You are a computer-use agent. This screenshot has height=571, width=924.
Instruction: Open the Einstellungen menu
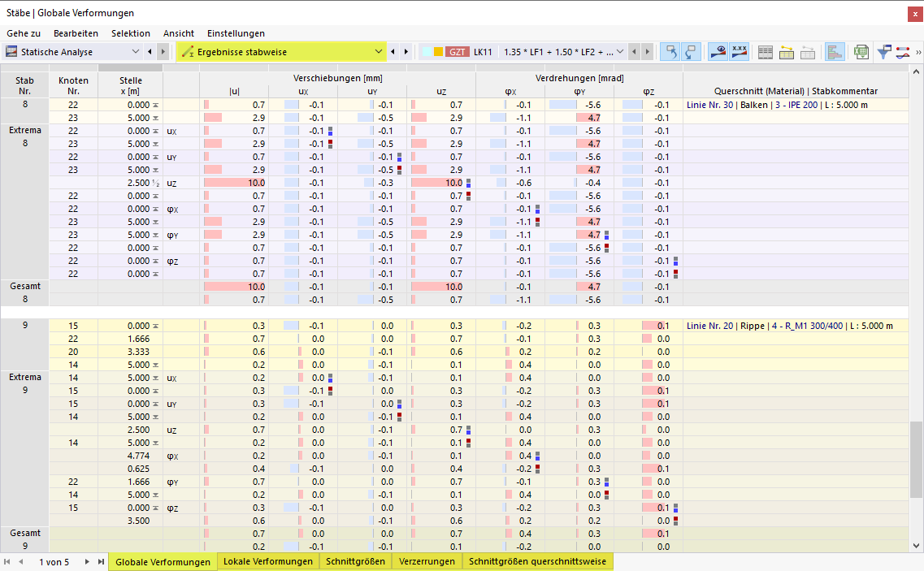click(236, 33)
